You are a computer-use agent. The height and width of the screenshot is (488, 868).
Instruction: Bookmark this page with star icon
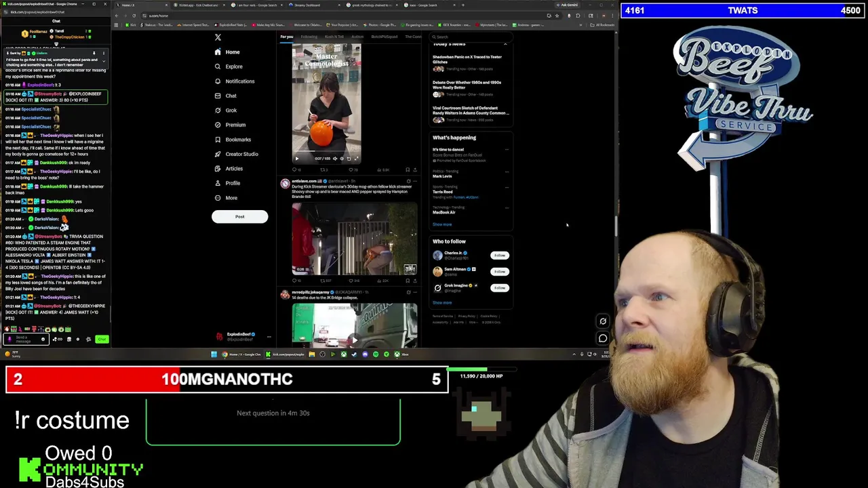[557, 16]
